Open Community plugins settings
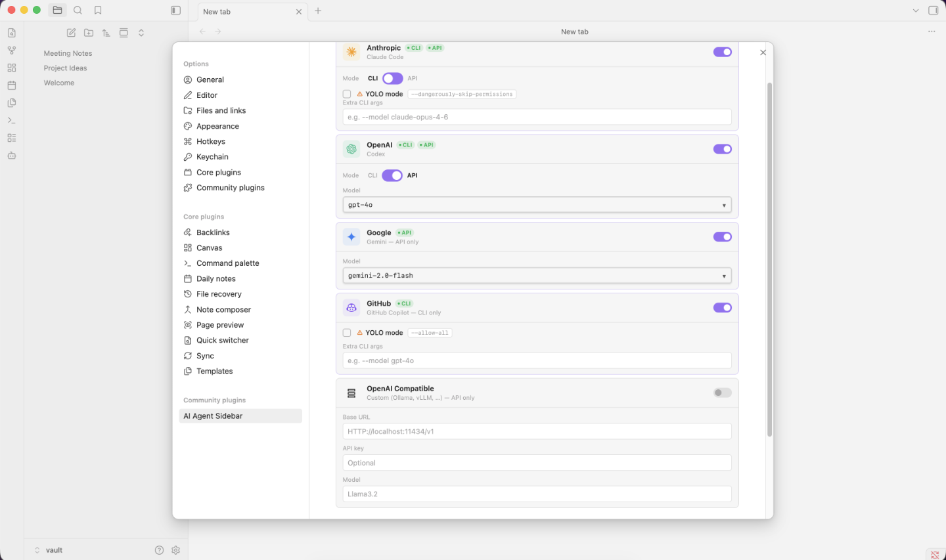The width and height of the screenshot is (946, 560). (x=230, y=187)
